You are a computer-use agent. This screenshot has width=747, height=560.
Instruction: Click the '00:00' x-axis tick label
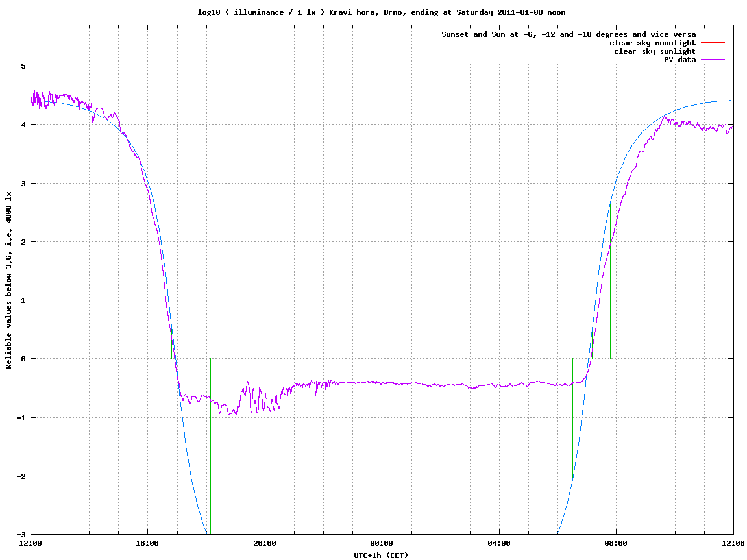point(382,543)
